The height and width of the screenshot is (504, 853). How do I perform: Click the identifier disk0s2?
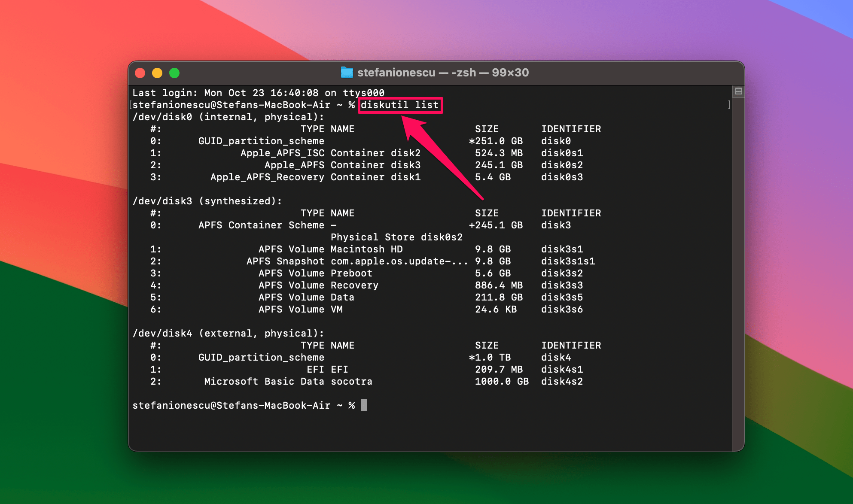coord(562,165)
